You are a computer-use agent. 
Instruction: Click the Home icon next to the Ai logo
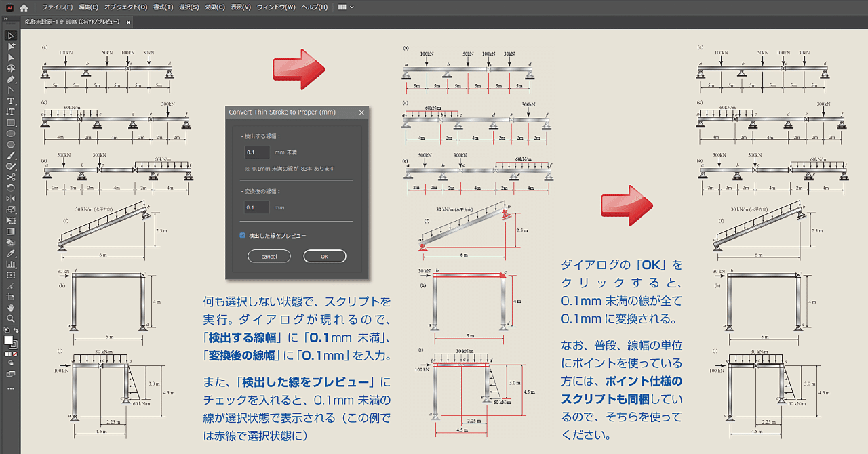click(x=24, y=7)
